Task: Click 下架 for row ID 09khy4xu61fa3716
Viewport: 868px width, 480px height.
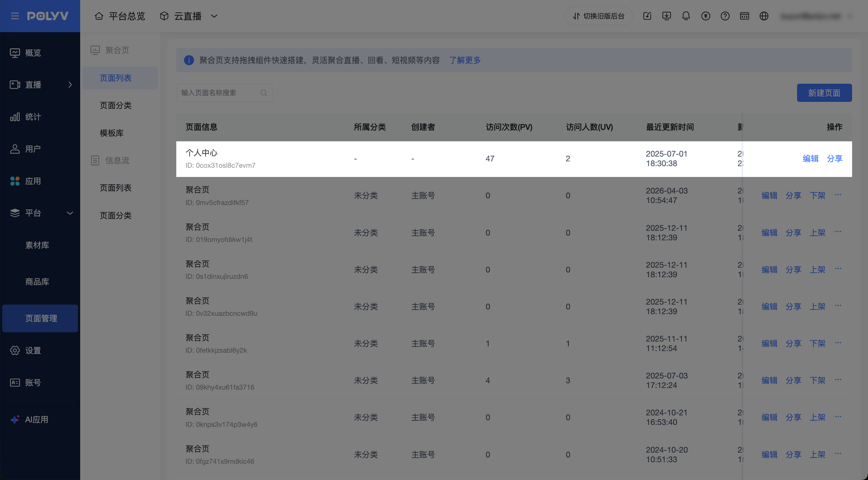Action: point(817,380)
